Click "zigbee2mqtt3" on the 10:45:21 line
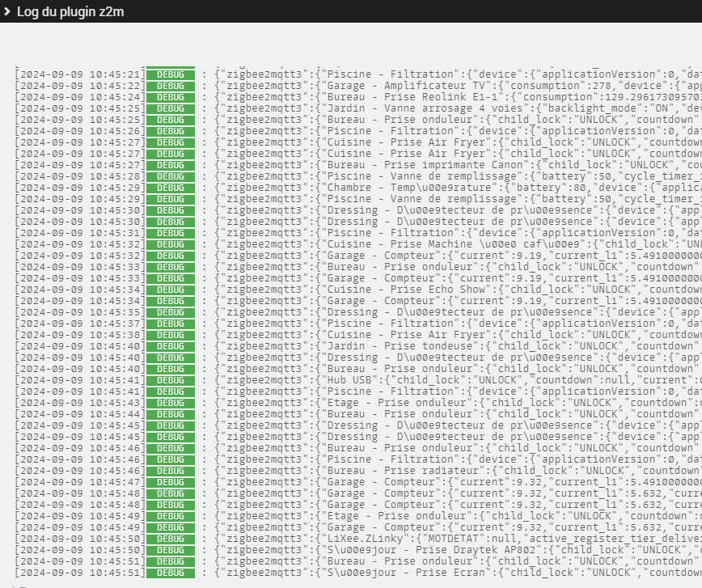 tap(264, 74)
